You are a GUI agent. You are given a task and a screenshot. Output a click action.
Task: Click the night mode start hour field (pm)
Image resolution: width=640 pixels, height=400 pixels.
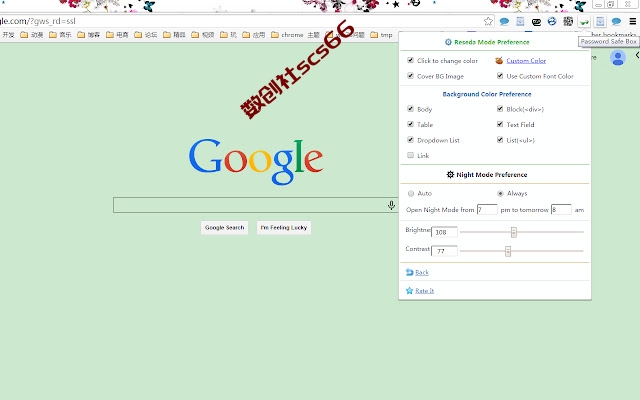tap(487, 209)
